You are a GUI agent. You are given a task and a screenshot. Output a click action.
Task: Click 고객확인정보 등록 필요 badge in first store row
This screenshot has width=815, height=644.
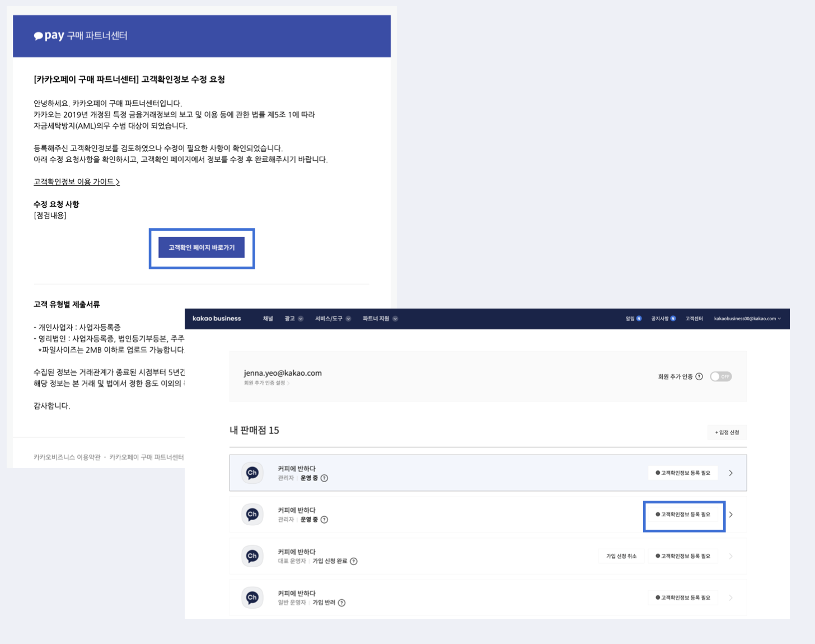(683, 473)
